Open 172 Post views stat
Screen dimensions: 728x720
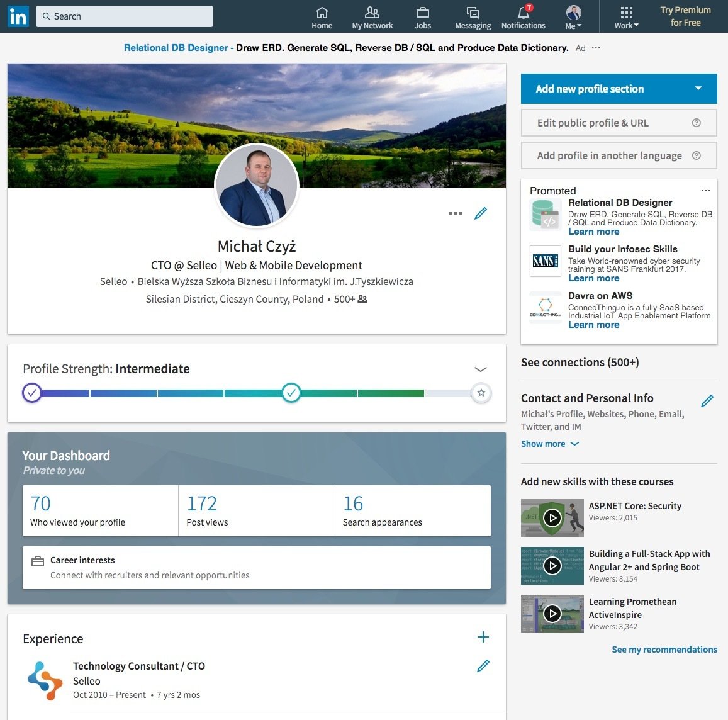coord(257,511)
